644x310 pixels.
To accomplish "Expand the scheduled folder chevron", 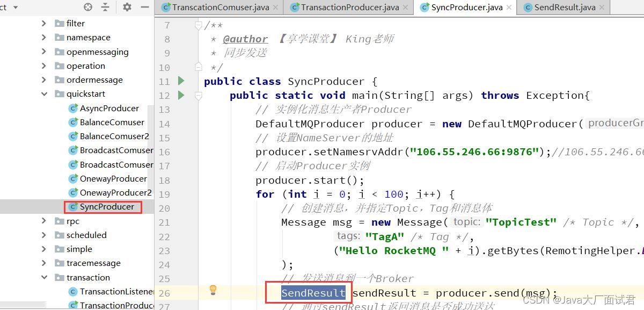I will pos(44,235).
